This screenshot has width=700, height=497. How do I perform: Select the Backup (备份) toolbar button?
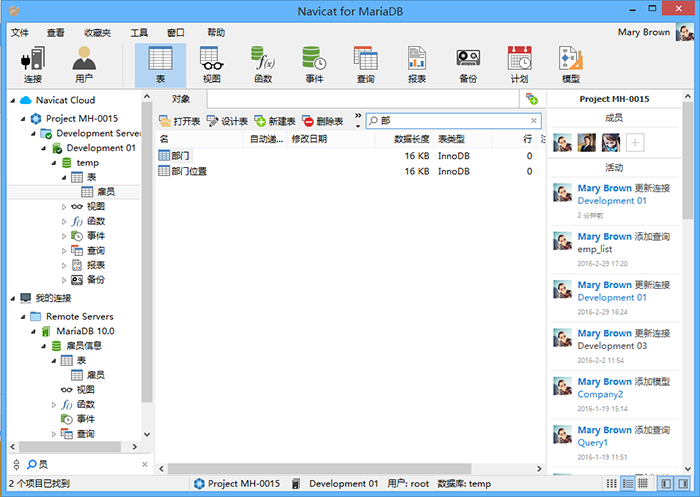pyautogui.click(x=468, y=65)
